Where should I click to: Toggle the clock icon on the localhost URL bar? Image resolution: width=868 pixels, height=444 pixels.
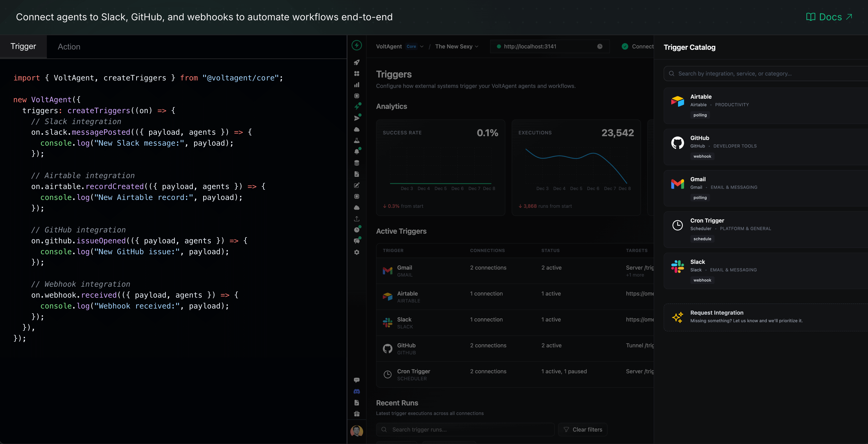[600, 46]
